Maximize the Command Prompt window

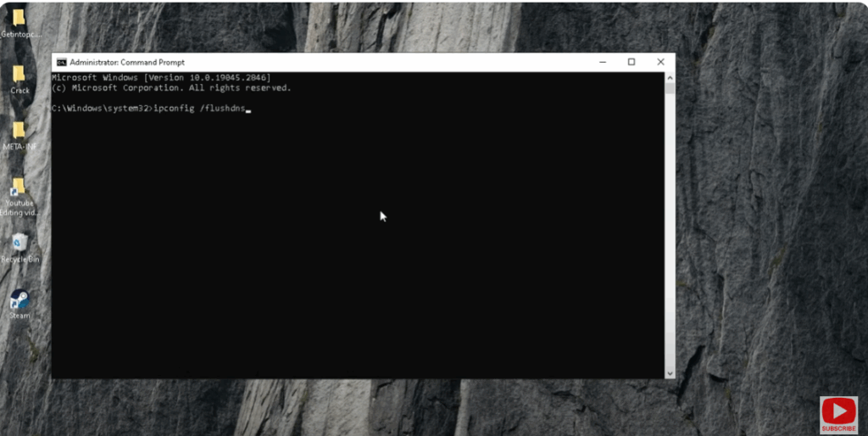pyautogui.click(x=631, y=62)
